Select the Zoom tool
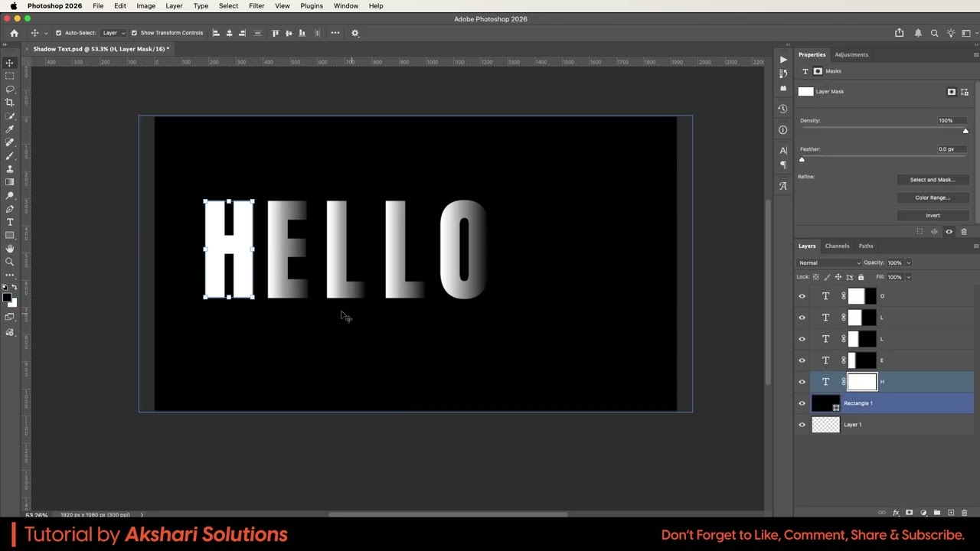The width and height of the screenshot is (980, 551). 10,262
